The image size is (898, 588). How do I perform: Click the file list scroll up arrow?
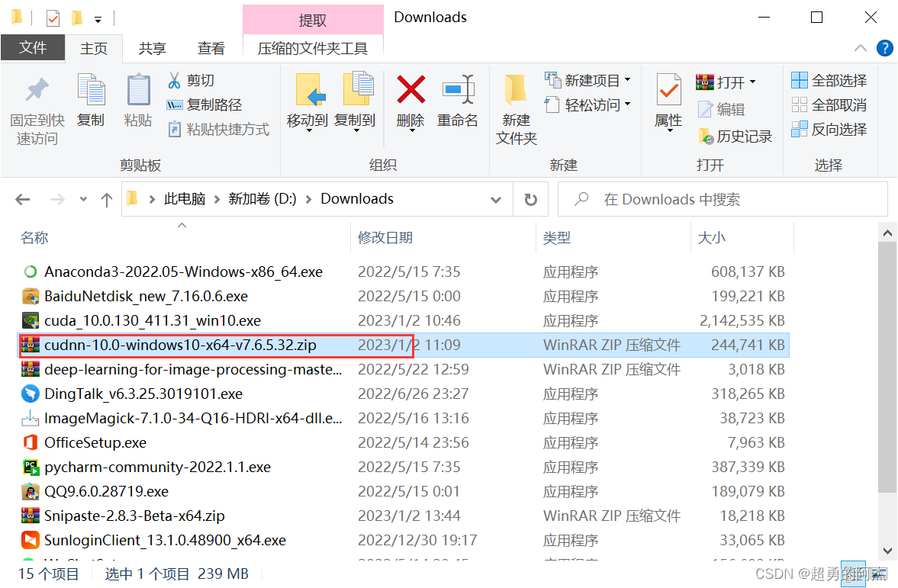[887, 233]
